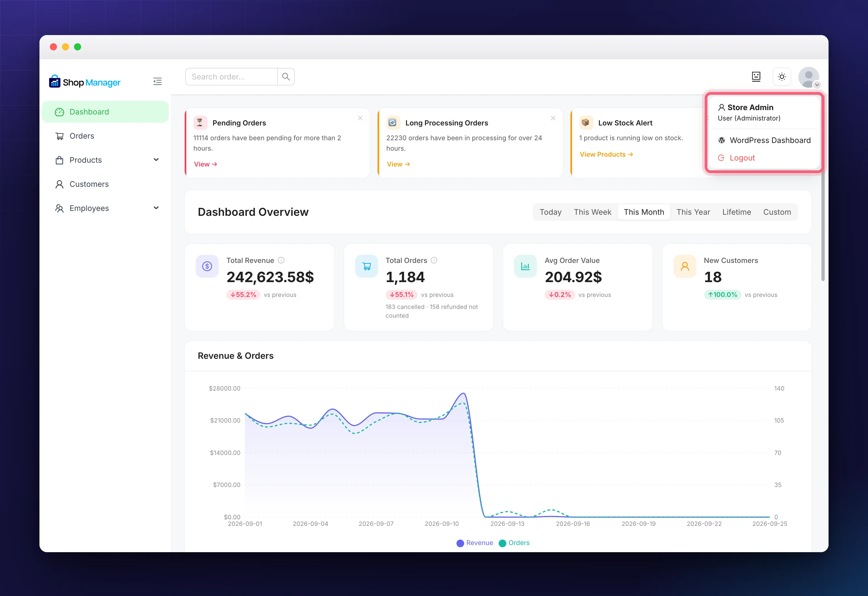
Task: Show Total Revenue info tooltip icon
Action: pos(281,260)
